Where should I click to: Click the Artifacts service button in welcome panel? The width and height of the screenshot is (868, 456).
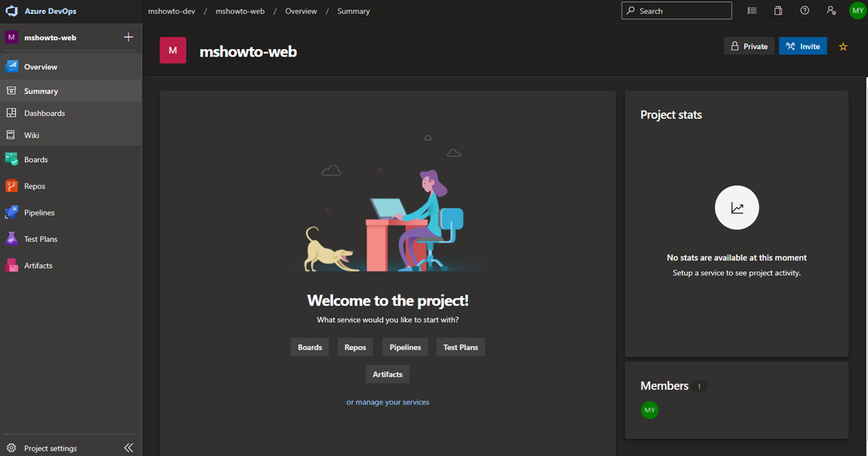click(x=387, y=374)
